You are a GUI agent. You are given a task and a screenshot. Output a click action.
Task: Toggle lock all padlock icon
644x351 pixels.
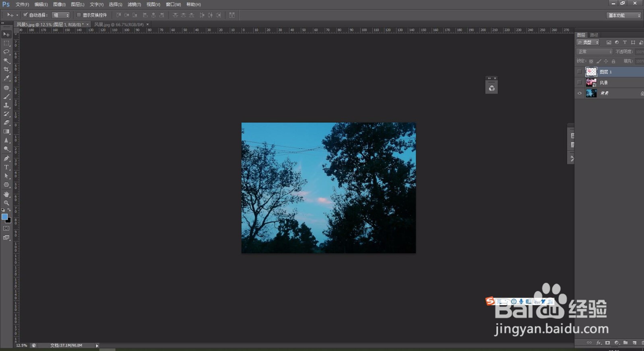coord(613,61)
